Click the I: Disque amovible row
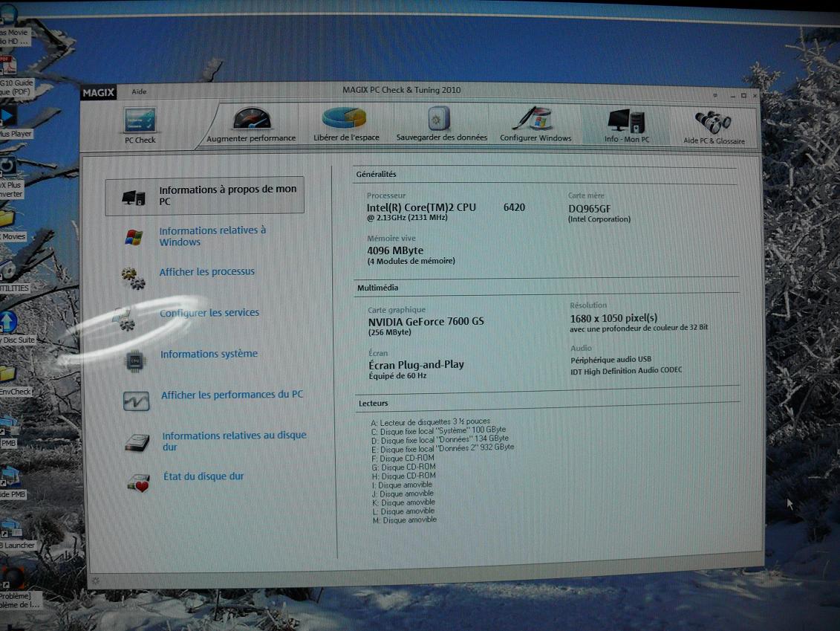840x631 pixels. pyautogui.click(x=402, y=485)
